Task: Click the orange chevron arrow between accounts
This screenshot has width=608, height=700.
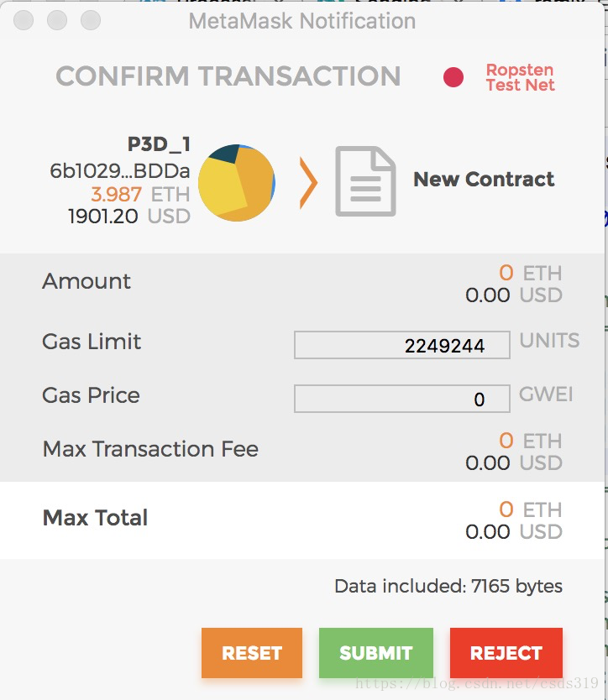Action: (x=308, y=183)
